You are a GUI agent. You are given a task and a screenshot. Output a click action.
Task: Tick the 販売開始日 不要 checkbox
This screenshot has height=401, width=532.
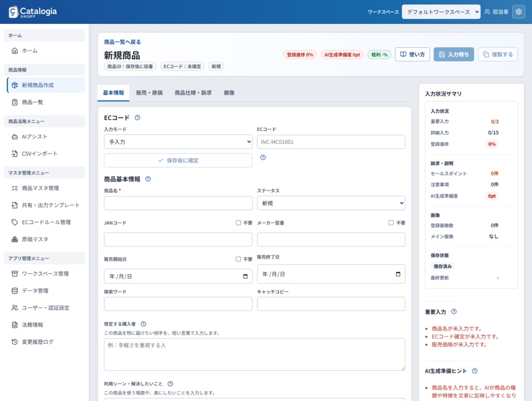click(x=238, y=259)
